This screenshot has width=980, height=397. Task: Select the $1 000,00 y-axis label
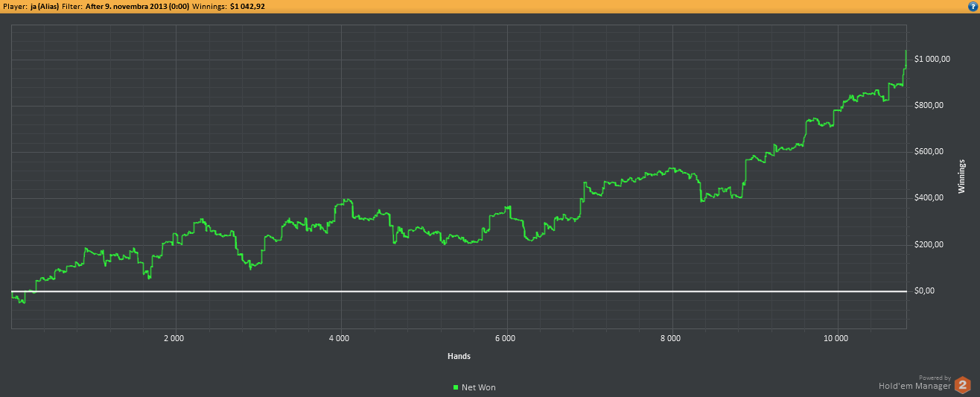(932, 60)
